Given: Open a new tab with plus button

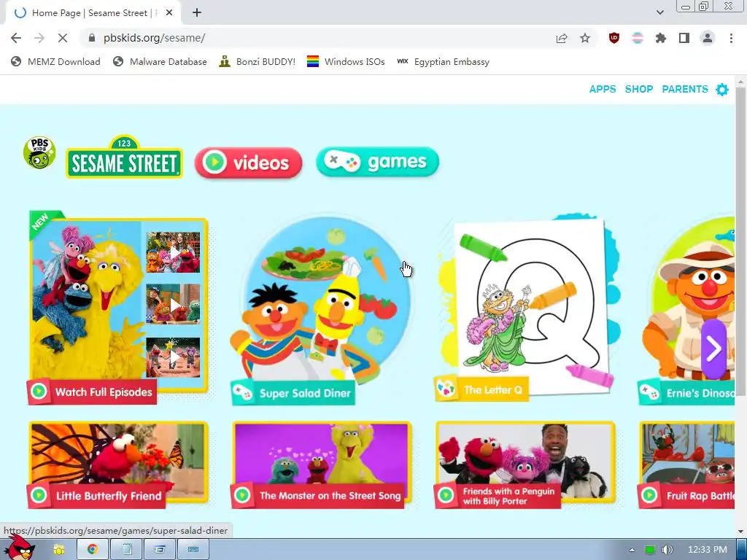Looking at the screenshot, I should pos(197,13).
